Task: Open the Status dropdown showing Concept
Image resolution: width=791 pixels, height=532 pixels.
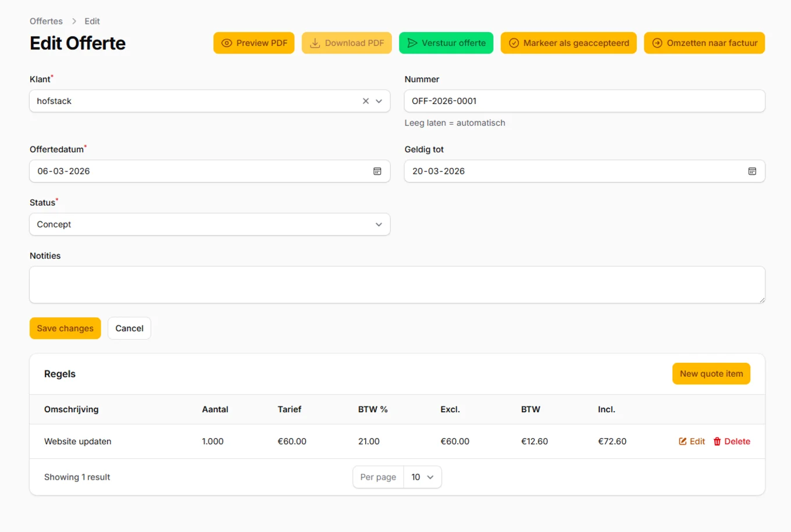Action: click(209, 224)
